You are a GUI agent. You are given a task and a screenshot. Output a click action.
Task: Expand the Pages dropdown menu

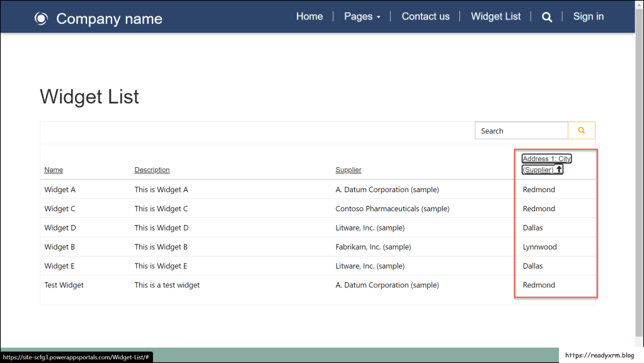click(362, 17)
